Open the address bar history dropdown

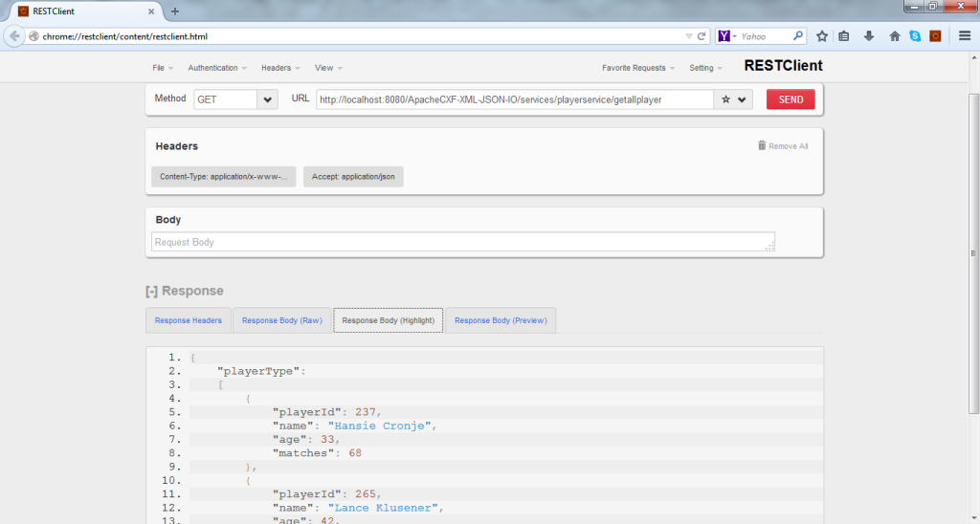point(689,36)
